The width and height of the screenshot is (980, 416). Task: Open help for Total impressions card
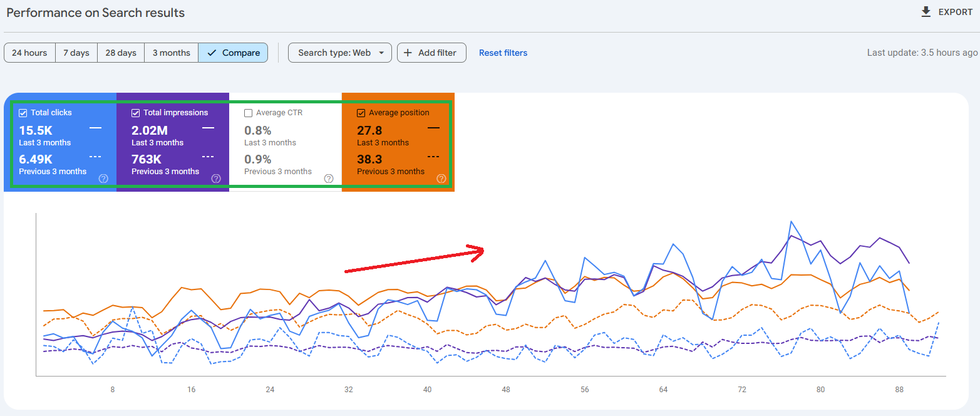tap(216, 179)
